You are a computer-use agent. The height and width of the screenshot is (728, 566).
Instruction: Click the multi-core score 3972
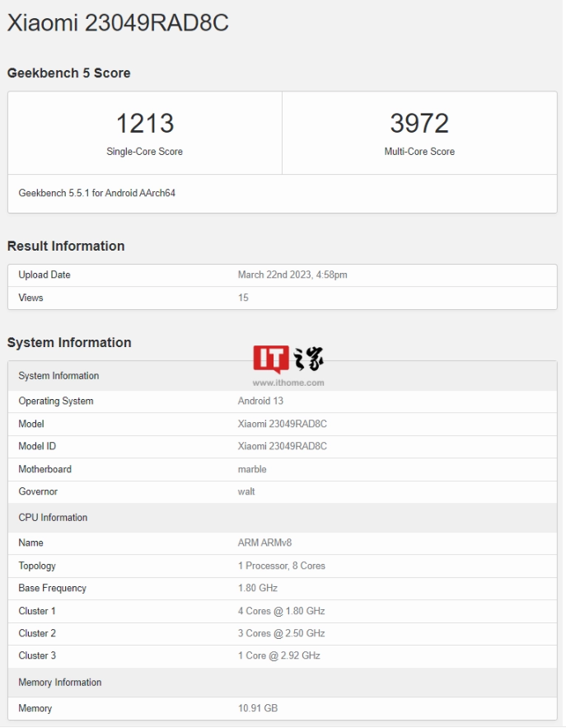419,124
